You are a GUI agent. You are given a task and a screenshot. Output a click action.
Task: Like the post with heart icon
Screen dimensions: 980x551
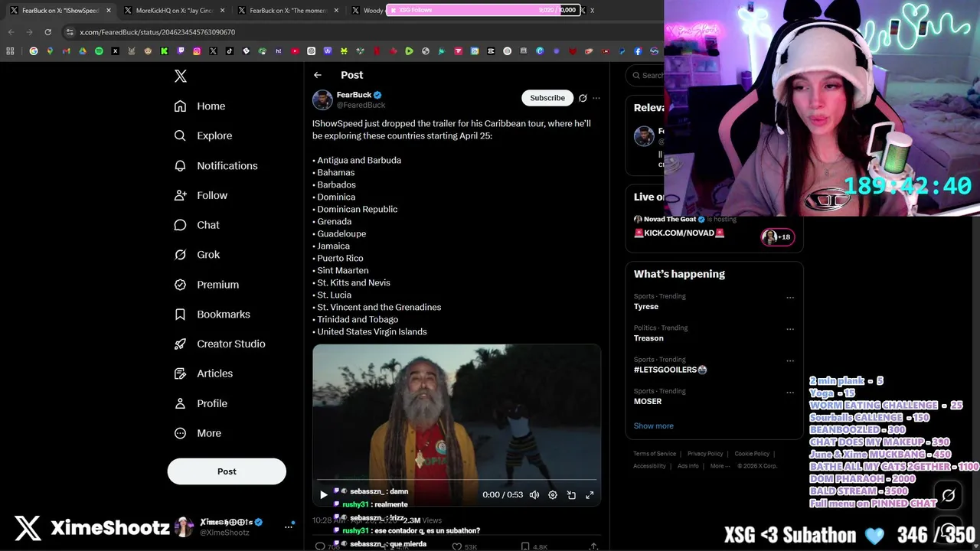pyautogui.click(x=456, y=546)
